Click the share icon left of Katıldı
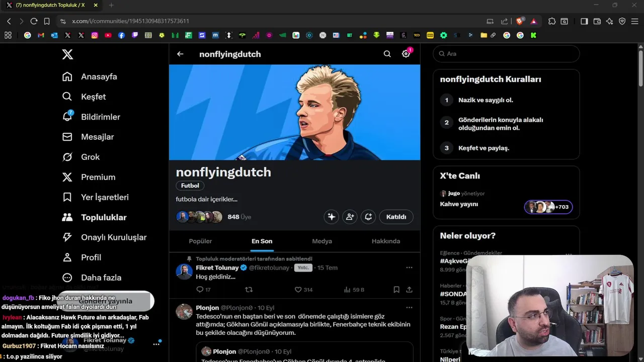 coord(368,217)
